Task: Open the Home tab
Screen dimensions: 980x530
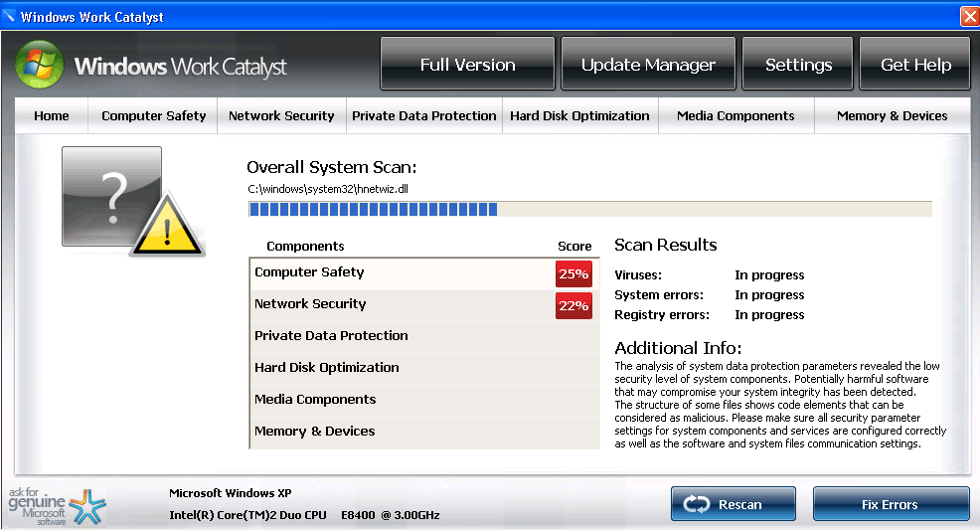Action: coord(52,116)
